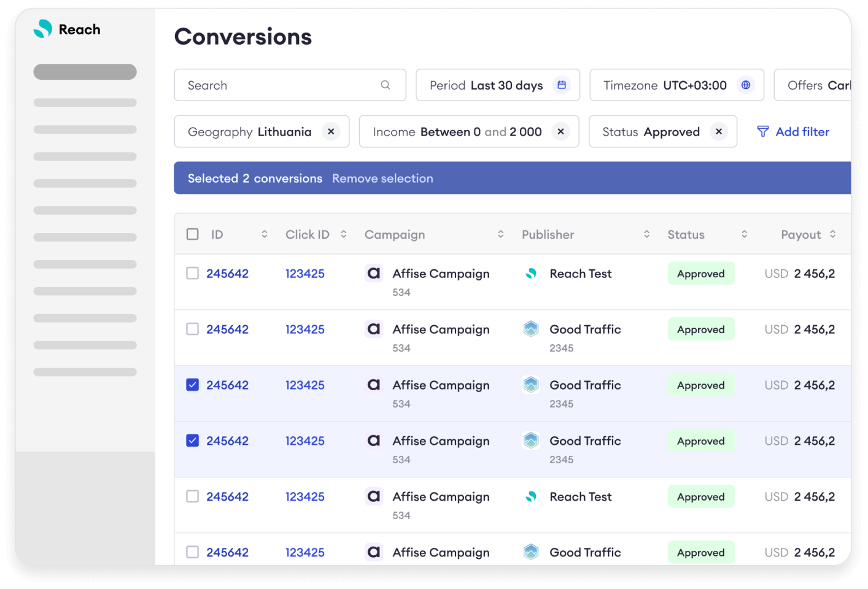Screen dimensions: 868x589
Task: Open the calendar icon in Period filter
Action: (562, 85)
